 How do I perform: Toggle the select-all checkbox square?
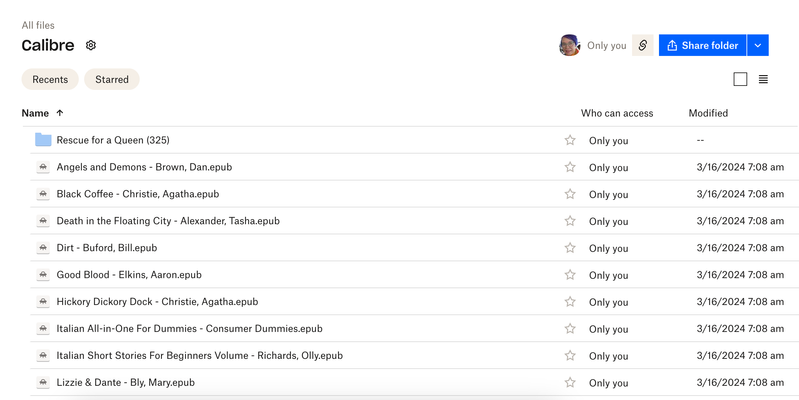pos(740,80)
